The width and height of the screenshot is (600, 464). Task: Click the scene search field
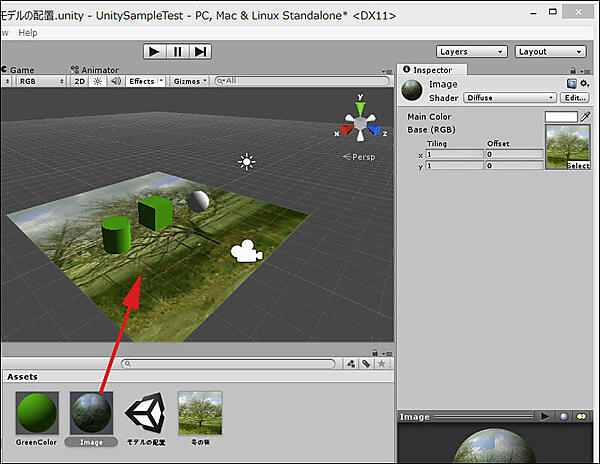pos(302,81)
